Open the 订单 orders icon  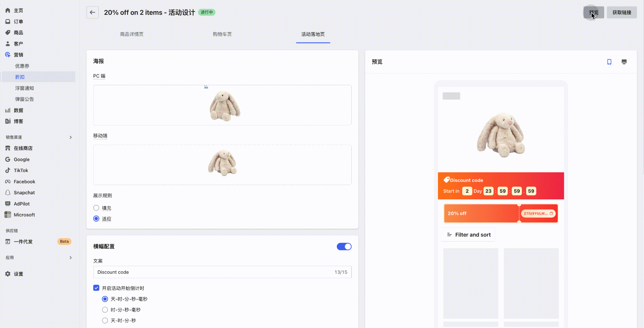8,22
